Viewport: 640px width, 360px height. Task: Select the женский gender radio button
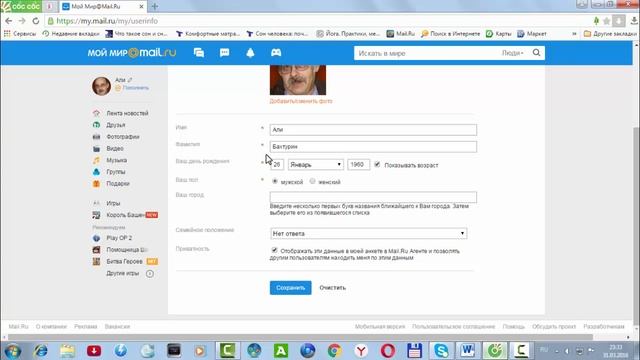[x=312, y=181]
